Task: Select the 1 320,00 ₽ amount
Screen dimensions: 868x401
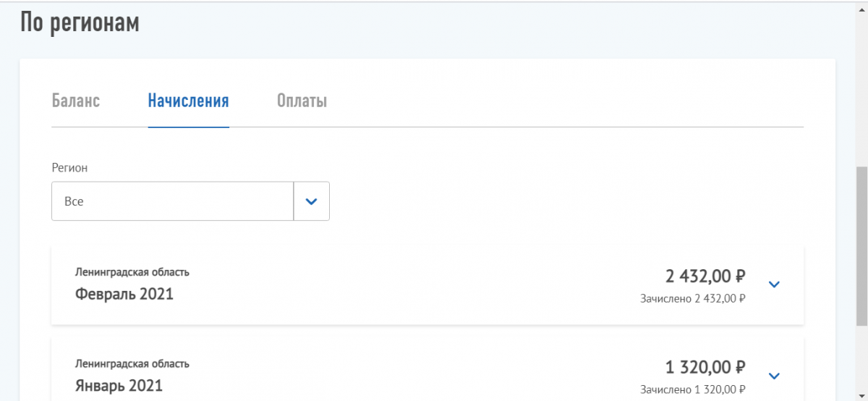Action: coord(705,367)
